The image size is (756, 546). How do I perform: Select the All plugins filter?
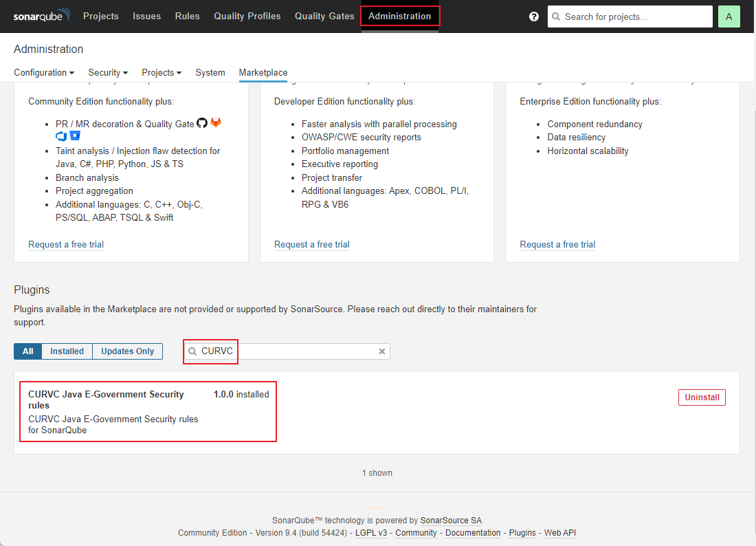coord(28,351)
